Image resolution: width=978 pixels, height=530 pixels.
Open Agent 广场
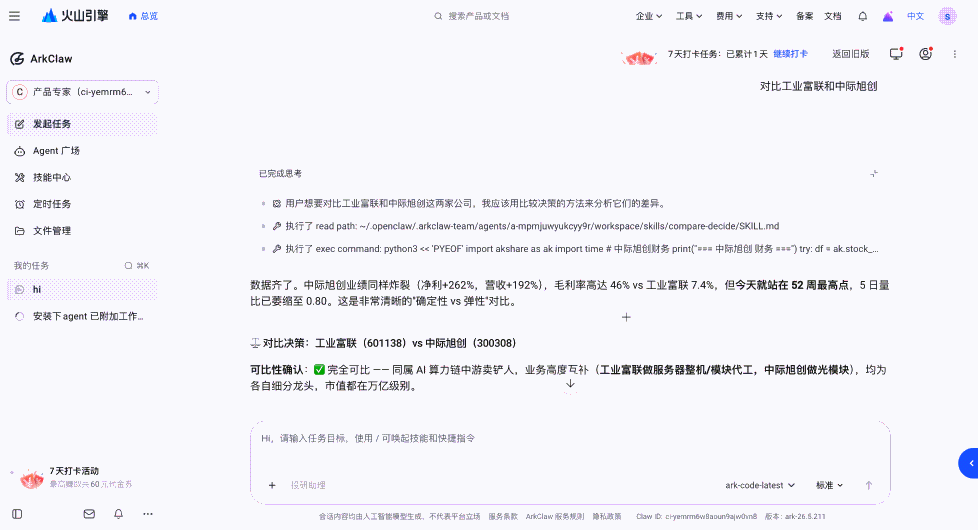[82, 151]
